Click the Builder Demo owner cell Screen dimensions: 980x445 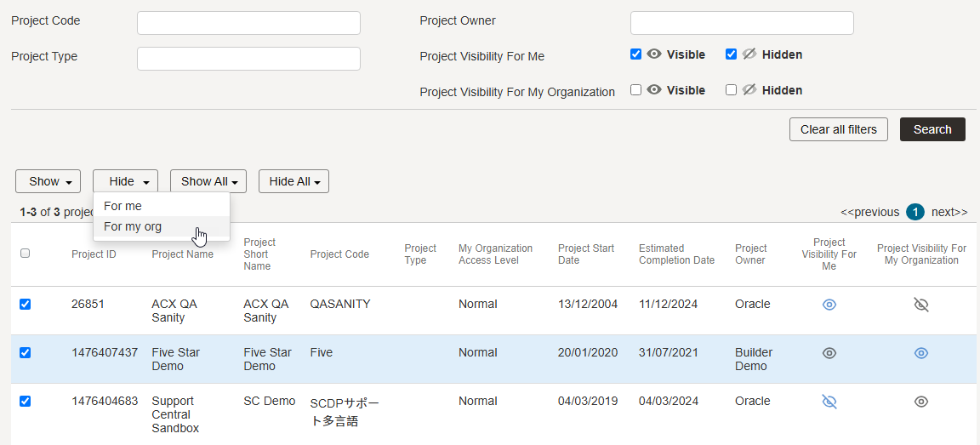click(x=754, y=359)
